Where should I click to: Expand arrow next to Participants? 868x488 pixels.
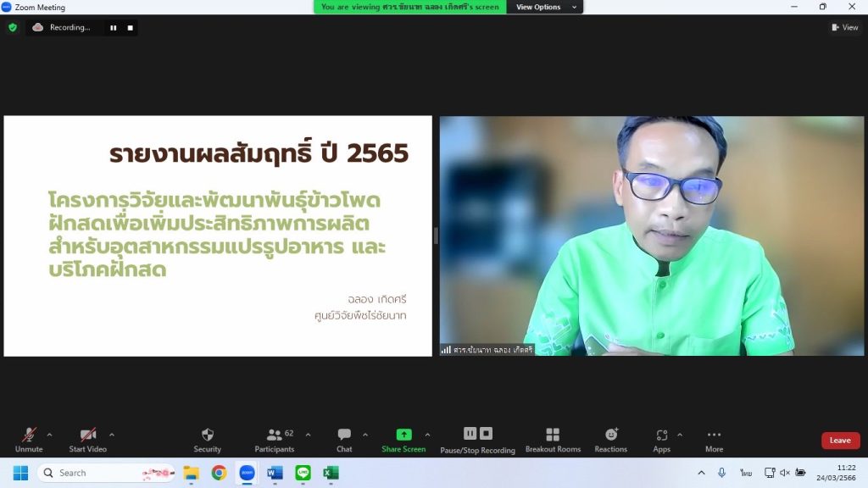309,435
